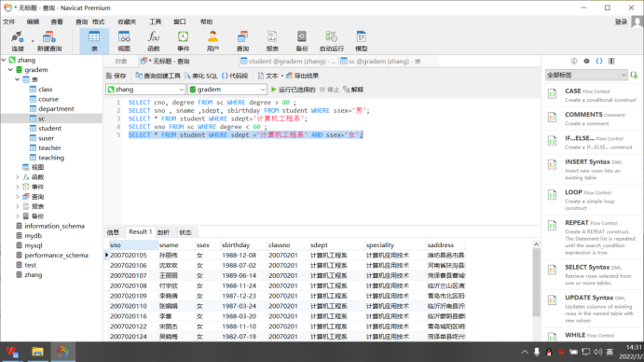
Task: Open the snippet tag filter dropdown in right panel
Action: (586, 75)
